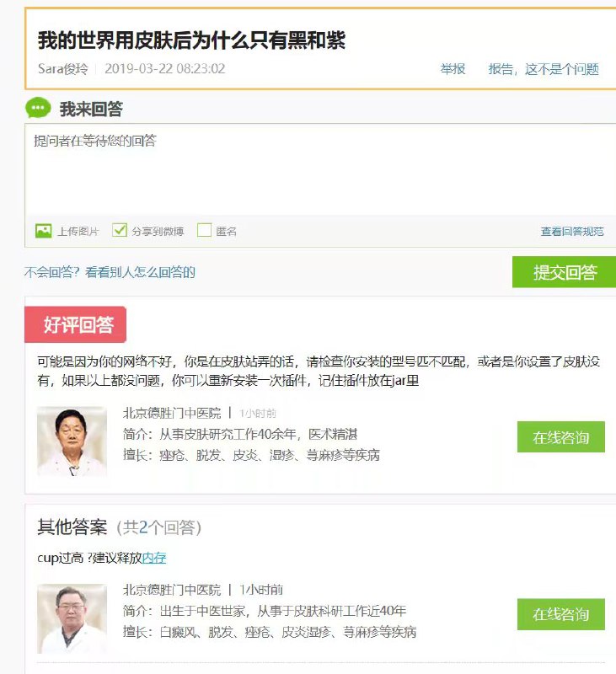Submit answer with 提交回答 button

pyautogui.click(x=564, y=272)
